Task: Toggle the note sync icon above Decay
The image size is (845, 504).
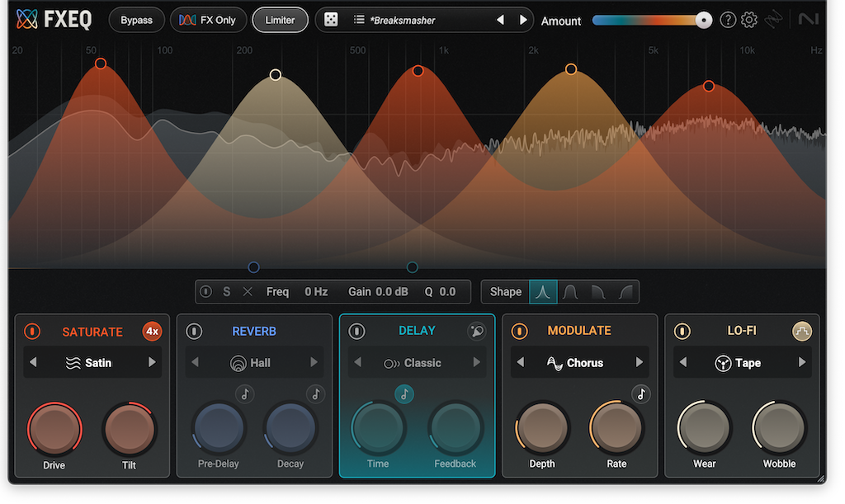Action: coord(316,394)
